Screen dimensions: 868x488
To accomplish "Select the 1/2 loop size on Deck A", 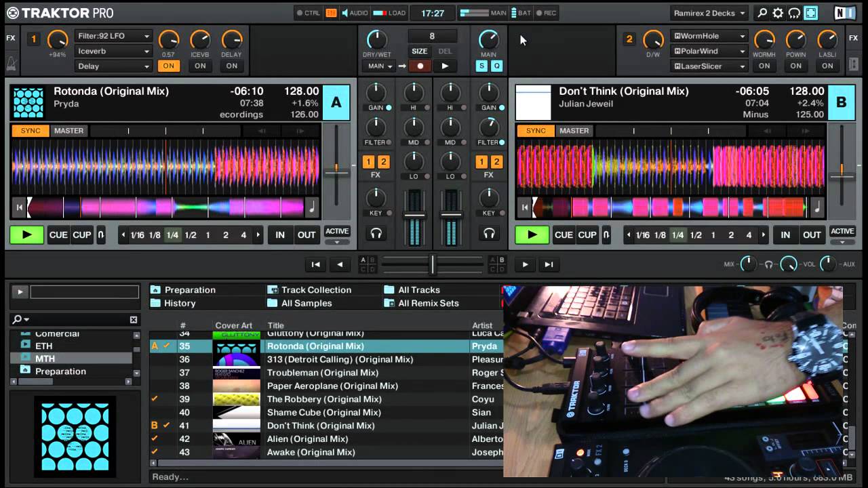I will pos(191,235).
